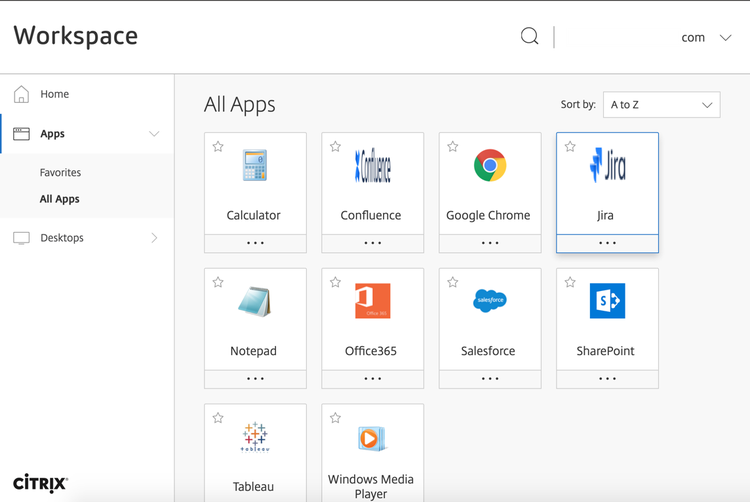Launch the Salesforce app icon
This screenshot has height=502, width=750.
[490, 301]
